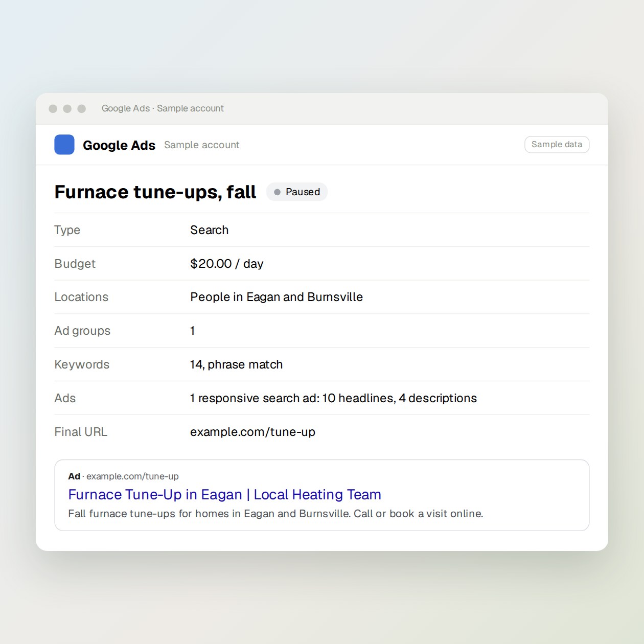The width and height of the screenshot is (644, 644).
Task: Click the $20.00 / day budget value
Action: pos(226,264)
